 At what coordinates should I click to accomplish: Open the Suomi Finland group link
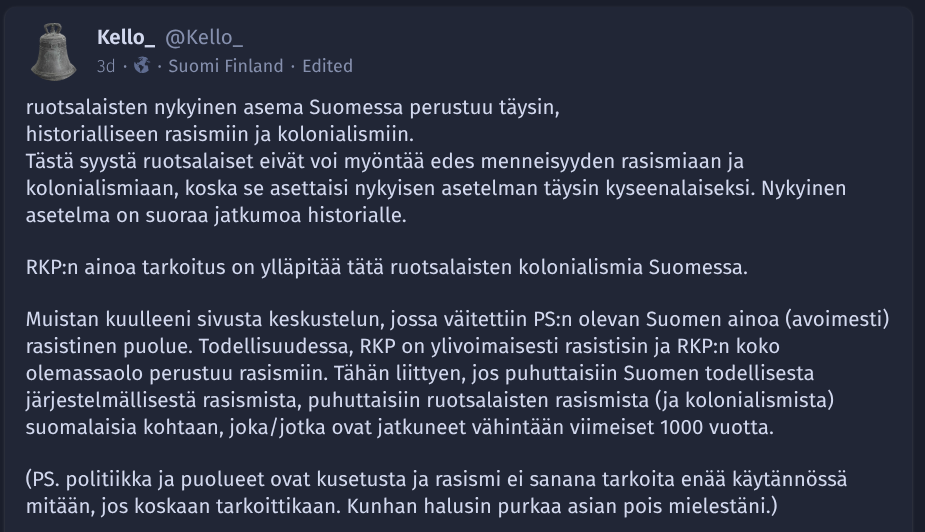(226, 66)
